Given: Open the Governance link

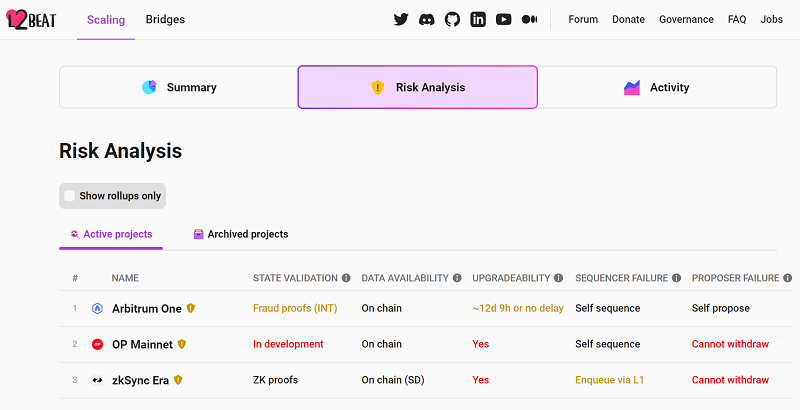Looking at the screenshot, I should click(x=686, y=19).
